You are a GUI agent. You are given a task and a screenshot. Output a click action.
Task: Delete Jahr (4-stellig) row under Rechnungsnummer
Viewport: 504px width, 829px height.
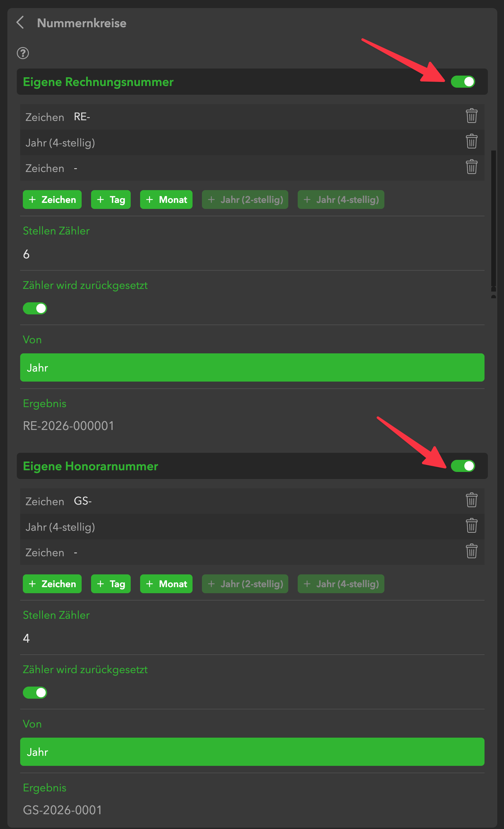pos(471,142)
